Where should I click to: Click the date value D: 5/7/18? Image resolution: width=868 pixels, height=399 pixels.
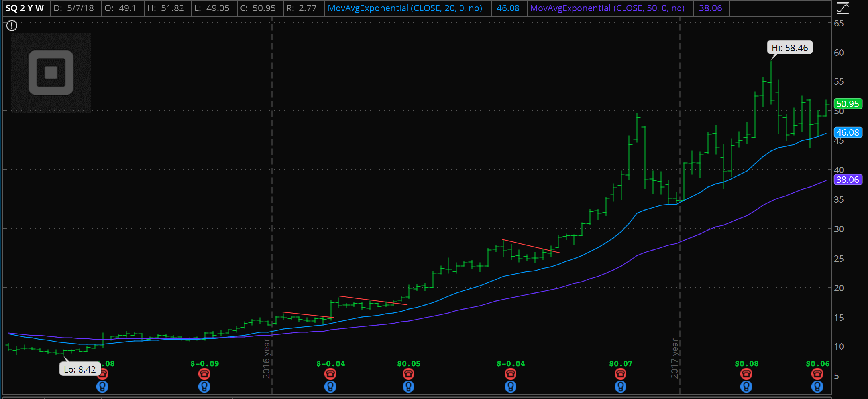pyautogui.click(x=74, y=8)
